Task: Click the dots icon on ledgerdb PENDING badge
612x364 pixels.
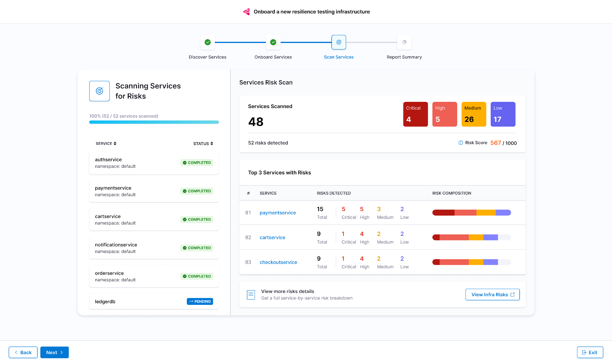Action: [191, 301]
